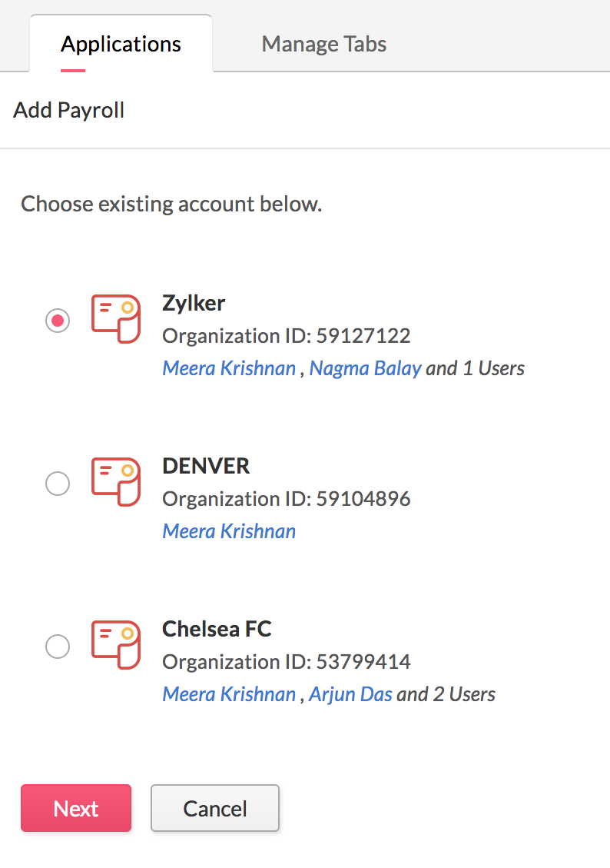Select the DENVER radio button
Screen dimensions: 610x868
click(58, 484)
